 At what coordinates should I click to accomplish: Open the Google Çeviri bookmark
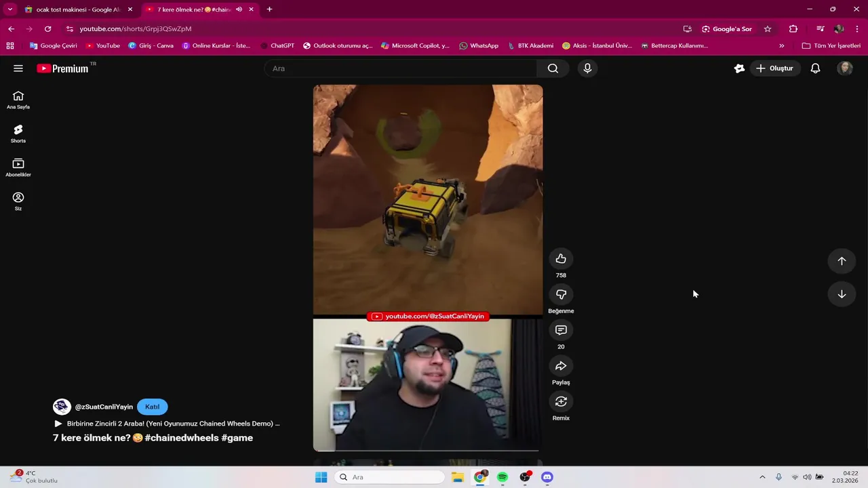[54, 45]
